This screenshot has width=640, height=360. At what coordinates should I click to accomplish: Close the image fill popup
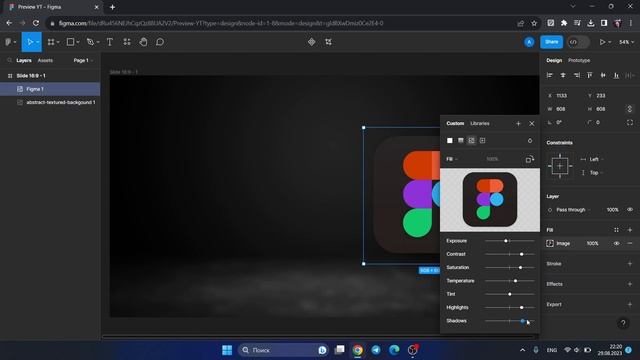(531, 123)
